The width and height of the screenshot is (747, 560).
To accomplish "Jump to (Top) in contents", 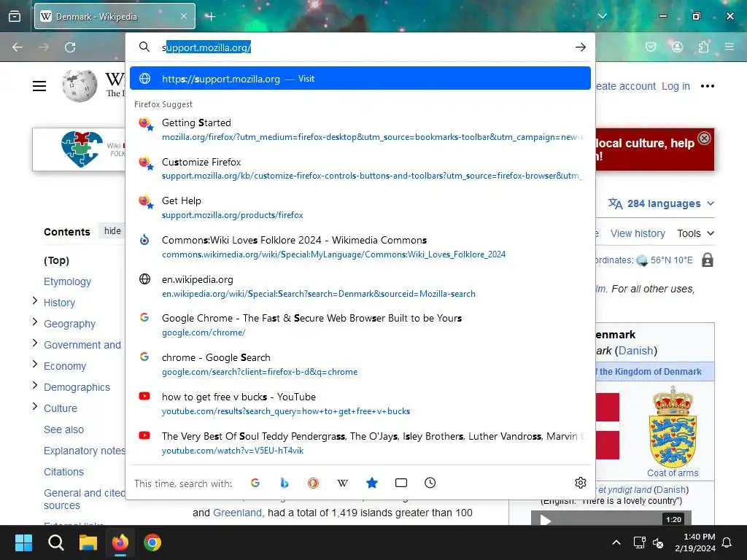I will pyautogui.click(x=56, y=260).
